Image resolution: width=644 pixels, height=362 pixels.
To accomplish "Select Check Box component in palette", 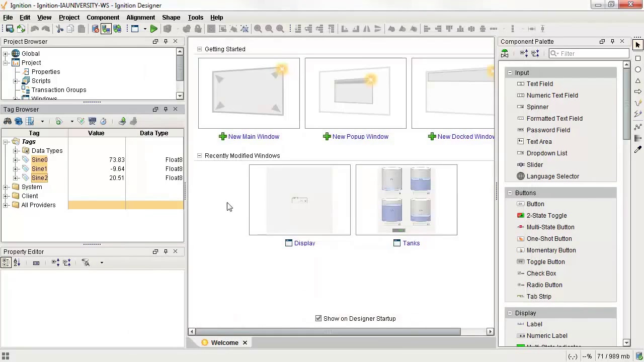I will (x=541, y=273).
